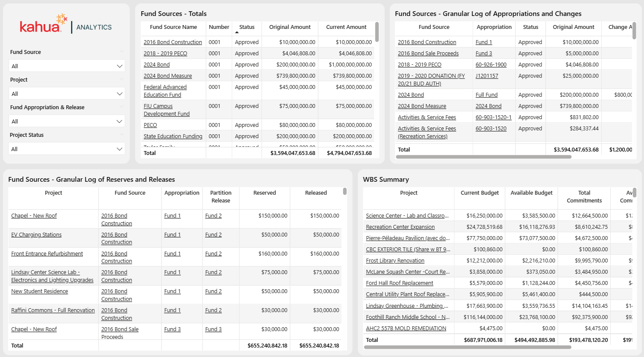This screenshot has width=644, height=357.
Task: Click the Reserves and Releases vertical scrollbar
Action: coord(345,191)
